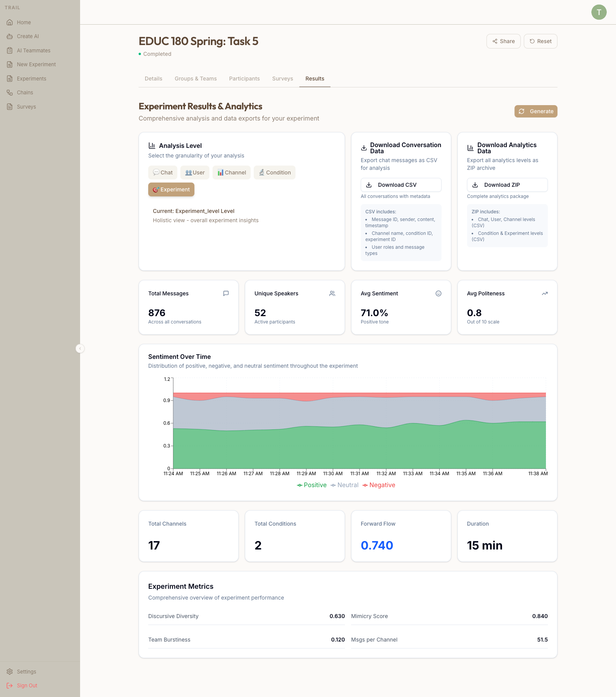Click the Settings gear icon
The width and height of the screenshot is (616, 697).
10,672
